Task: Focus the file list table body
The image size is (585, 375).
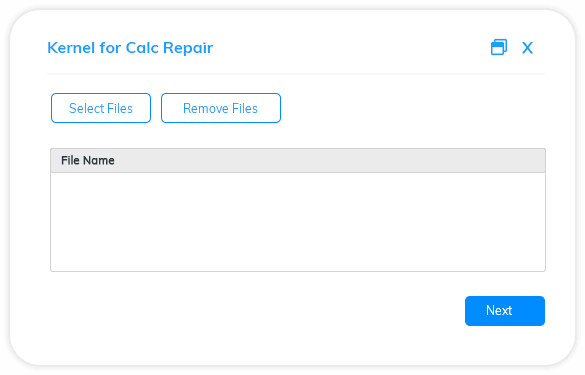Action: click(298, 222)
